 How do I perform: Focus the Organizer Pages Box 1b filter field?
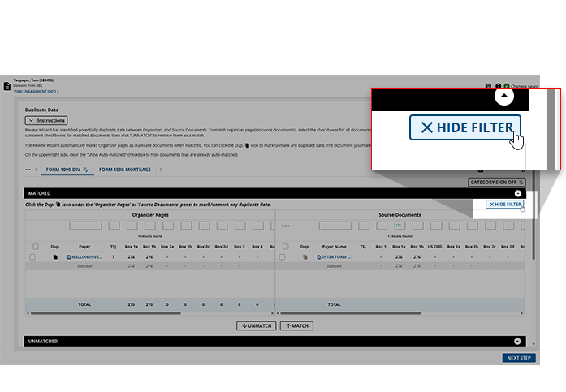[x=150, y=226]
